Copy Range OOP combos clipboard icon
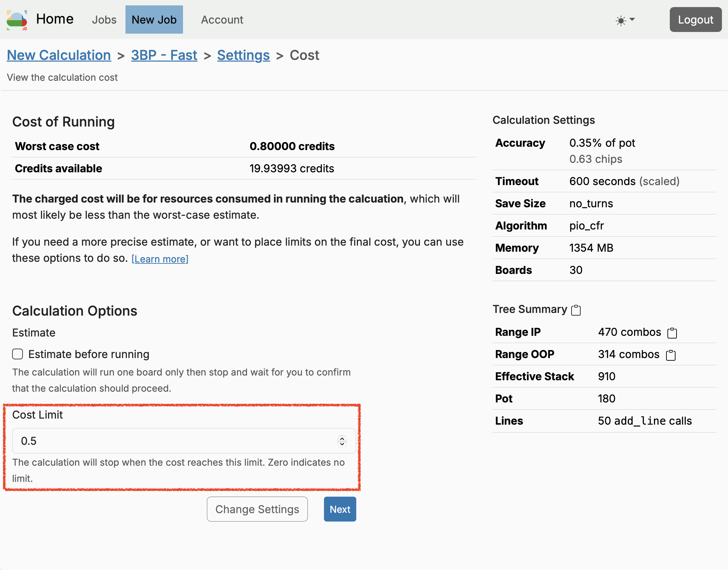Viewport: 728px width, 570px height. (x=670, y=355)
